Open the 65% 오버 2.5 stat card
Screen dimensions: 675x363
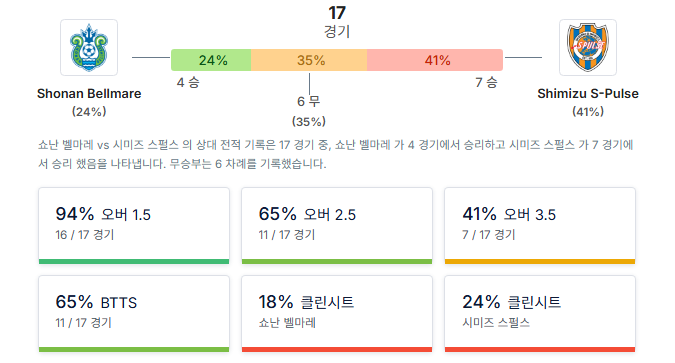[337, 225]
